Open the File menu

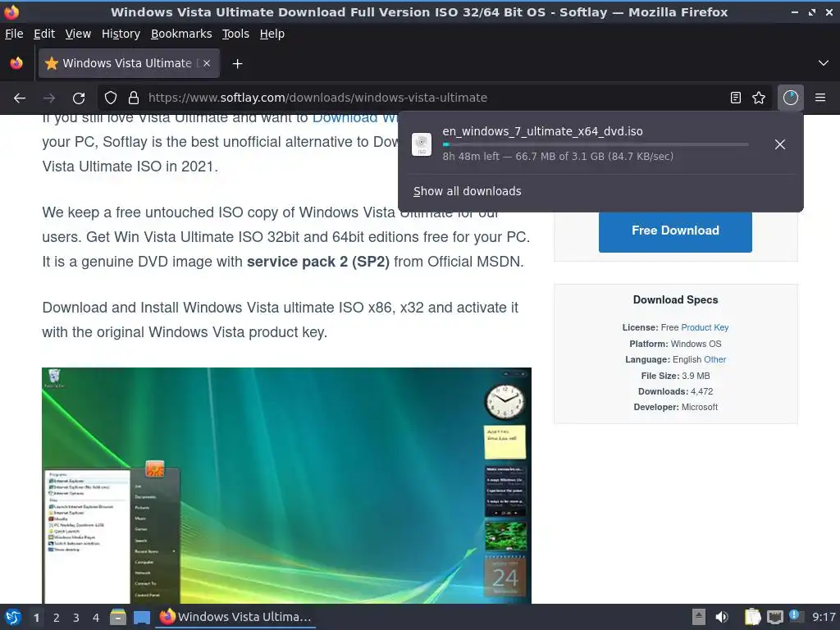(x=14, y=34)
